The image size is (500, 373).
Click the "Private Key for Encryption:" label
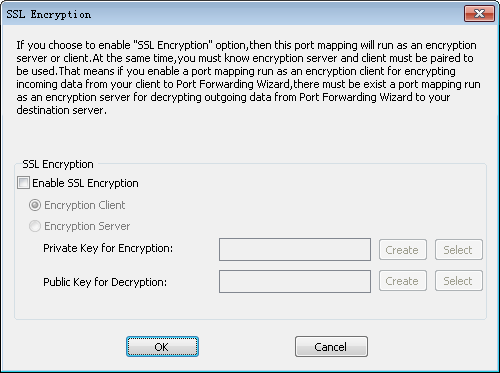[108, 248]
